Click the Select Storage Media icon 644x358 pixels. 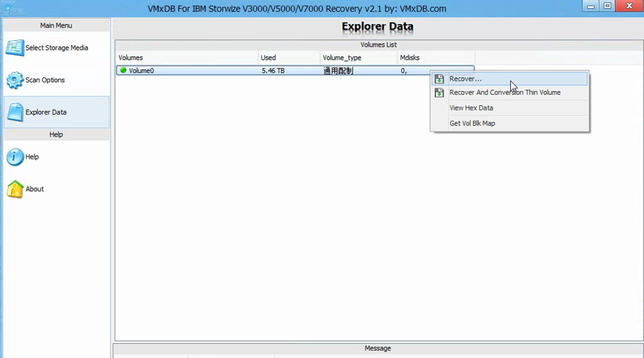(15, 48)
